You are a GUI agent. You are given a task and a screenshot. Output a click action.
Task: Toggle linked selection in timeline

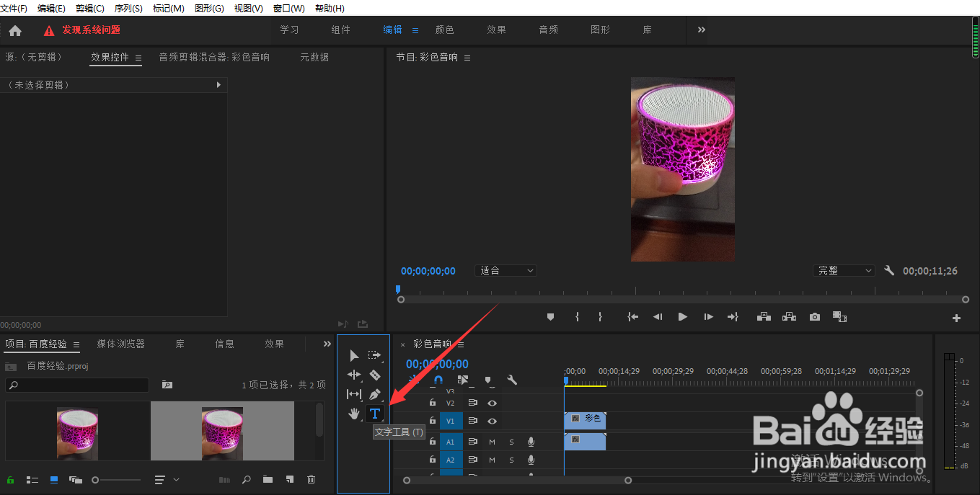point(462,380)
